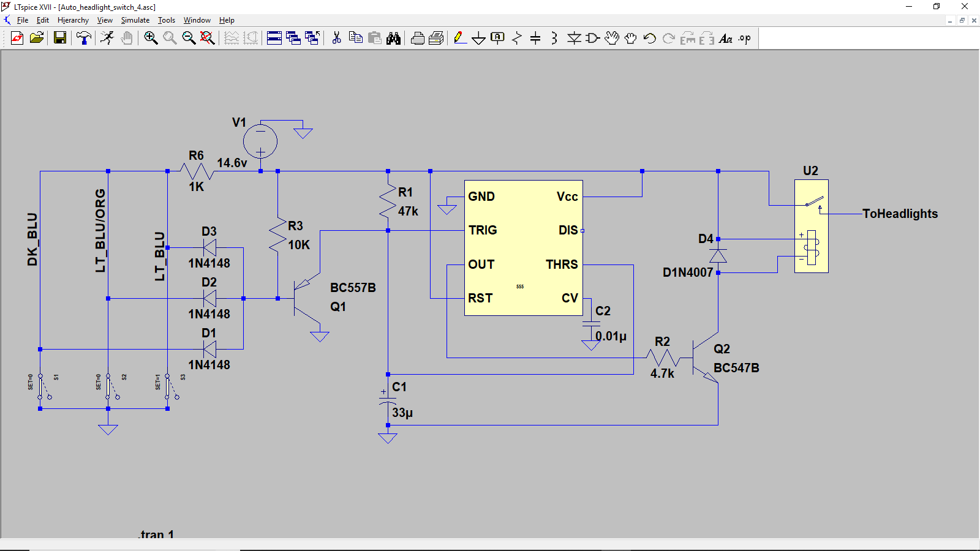Select the Copy tool icon
The image size is (980, 551).
[355, 39]
